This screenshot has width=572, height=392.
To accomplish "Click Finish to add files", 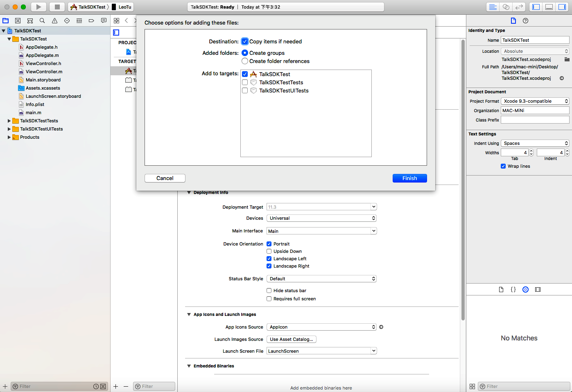I will [409, 178].
